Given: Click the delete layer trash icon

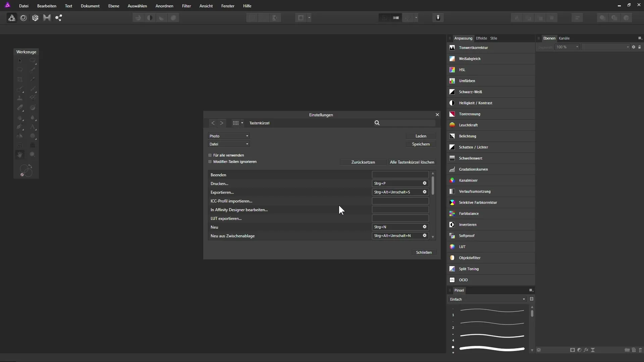Looking at the screenshot, I should [x=640, y=350].
